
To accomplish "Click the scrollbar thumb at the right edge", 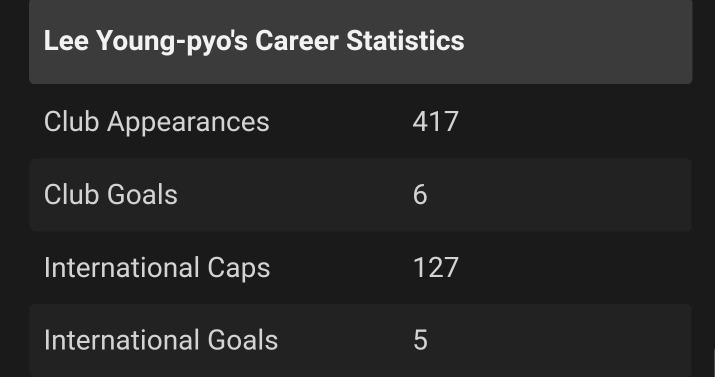I will pyautogui.click(x=714, y=363).
